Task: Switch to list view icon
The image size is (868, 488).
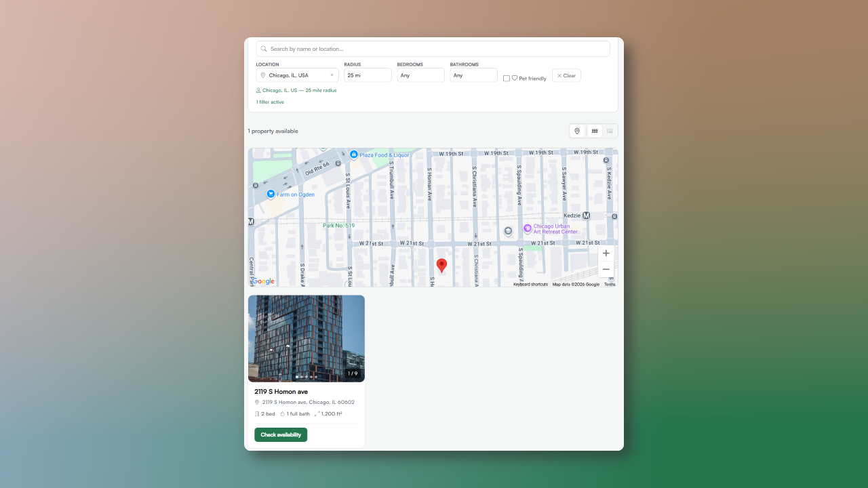Action: coord(610,131)
